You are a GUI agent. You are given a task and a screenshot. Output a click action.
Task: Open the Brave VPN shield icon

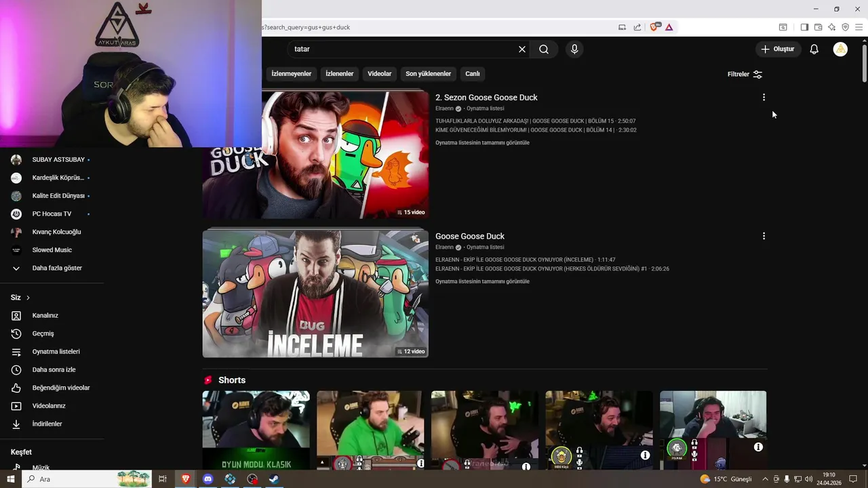tap(845, 27)
